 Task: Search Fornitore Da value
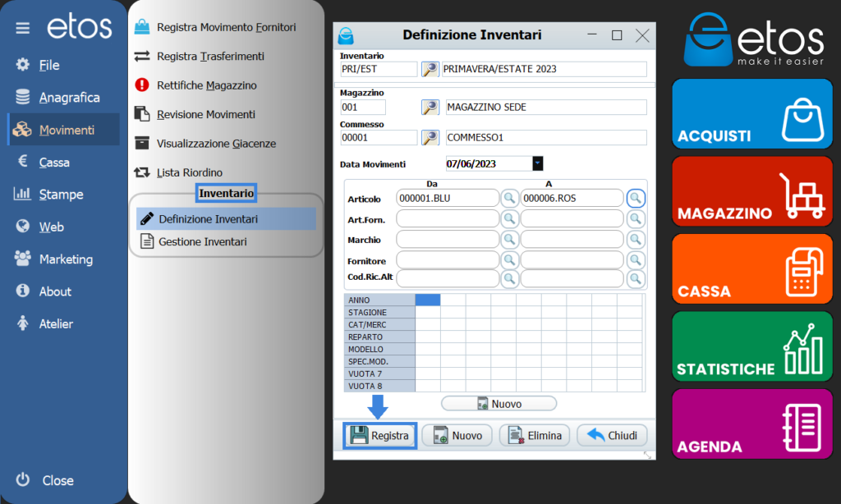509,260
